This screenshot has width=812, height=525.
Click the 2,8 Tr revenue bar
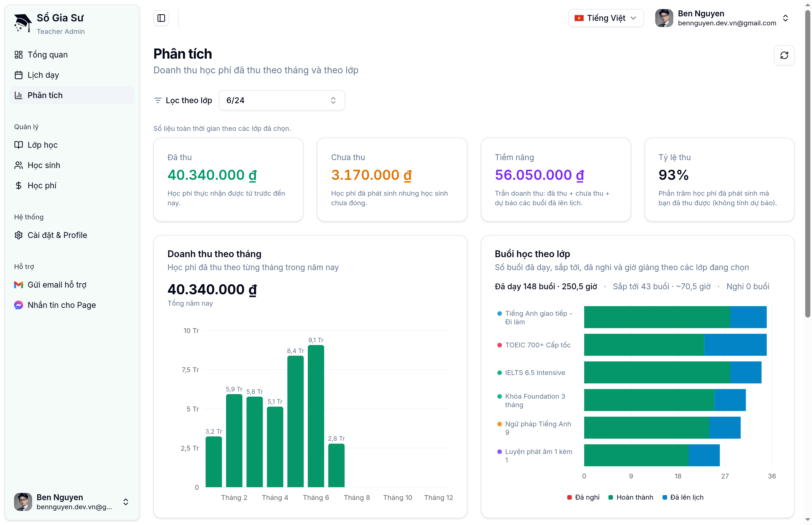[x=336, y=465]
